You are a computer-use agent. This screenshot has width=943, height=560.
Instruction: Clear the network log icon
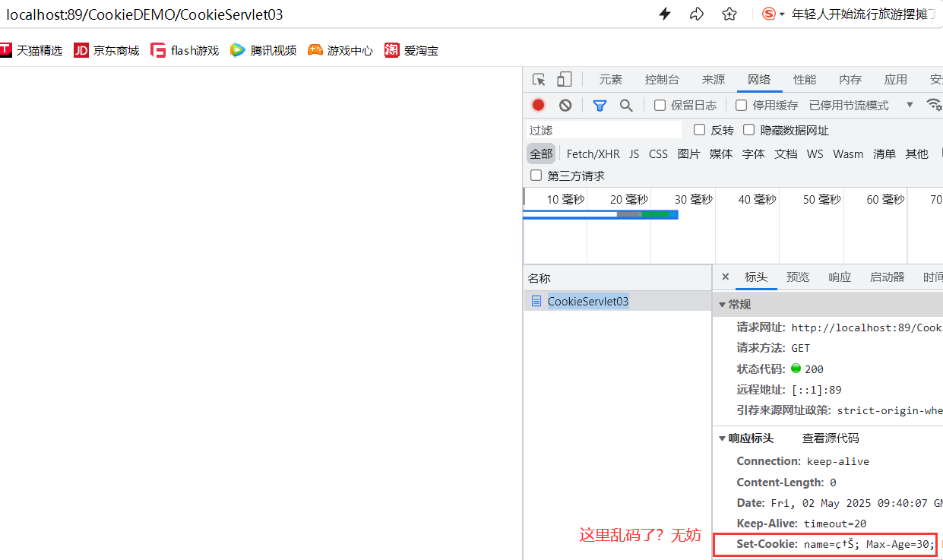point(565,105)
